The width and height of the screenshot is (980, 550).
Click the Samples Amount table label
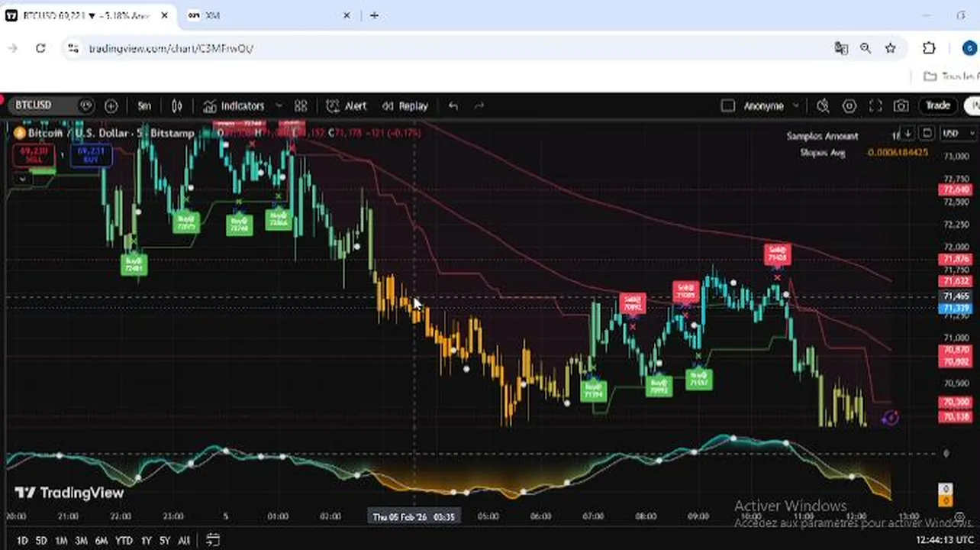[x=823, y=136]
